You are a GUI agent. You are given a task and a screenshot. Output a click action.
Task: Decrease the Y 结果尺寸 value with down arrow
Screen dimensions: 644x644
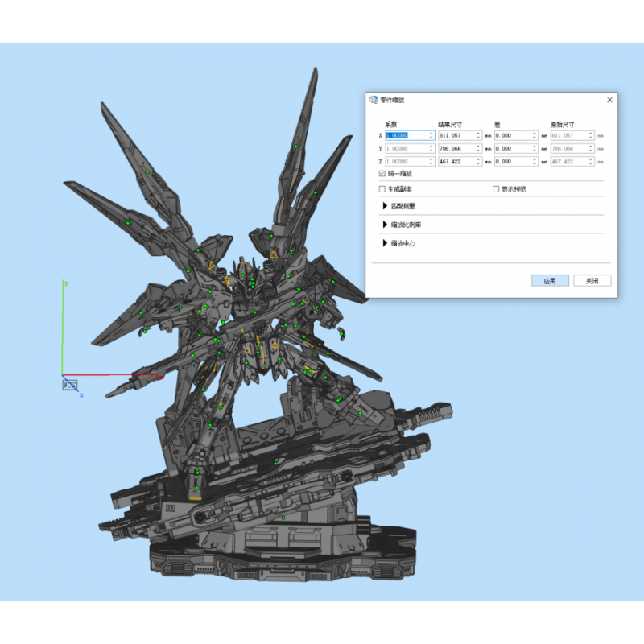click(x=478, y=151)
